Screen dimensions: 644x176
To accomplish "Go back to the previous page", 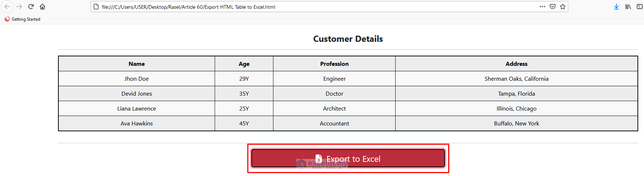I will click(x=7, y=7).
